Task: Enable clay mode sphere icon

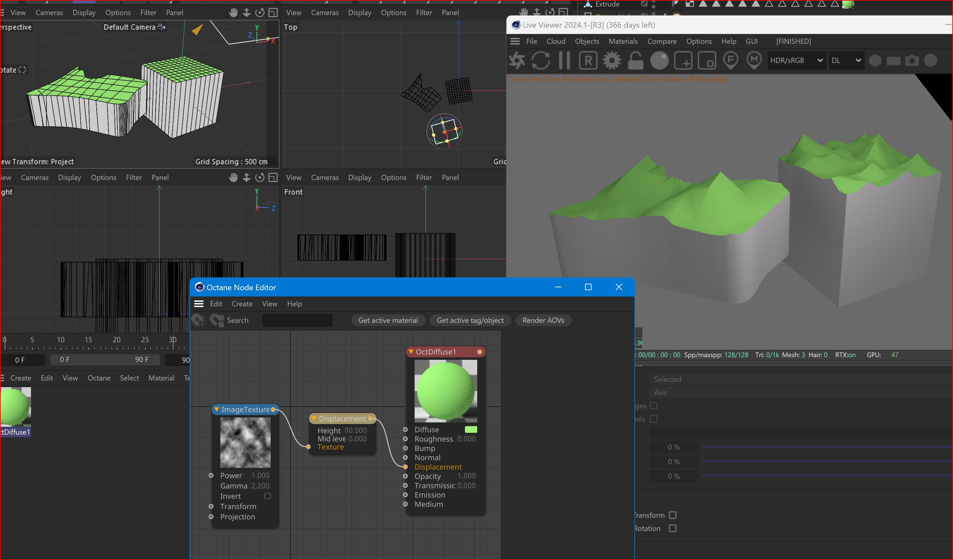Action: [659, 60]
